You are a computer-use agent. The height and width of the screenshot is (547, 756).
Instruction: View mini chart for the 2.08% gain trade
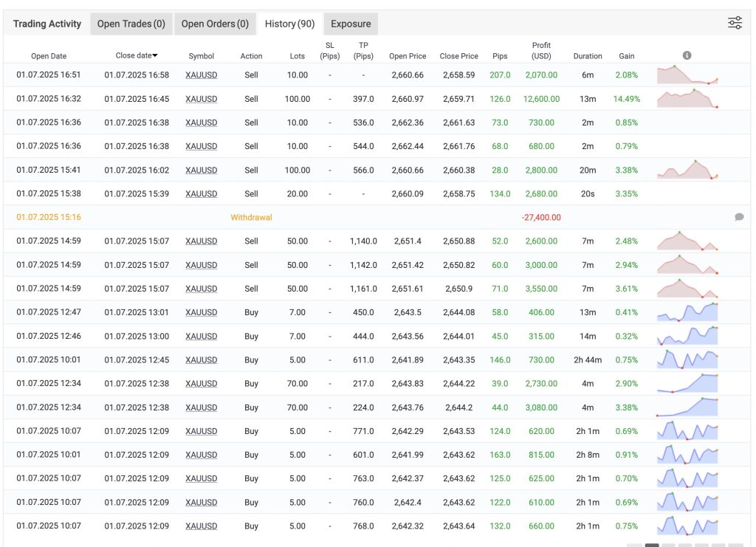click(x=687, y=75)
